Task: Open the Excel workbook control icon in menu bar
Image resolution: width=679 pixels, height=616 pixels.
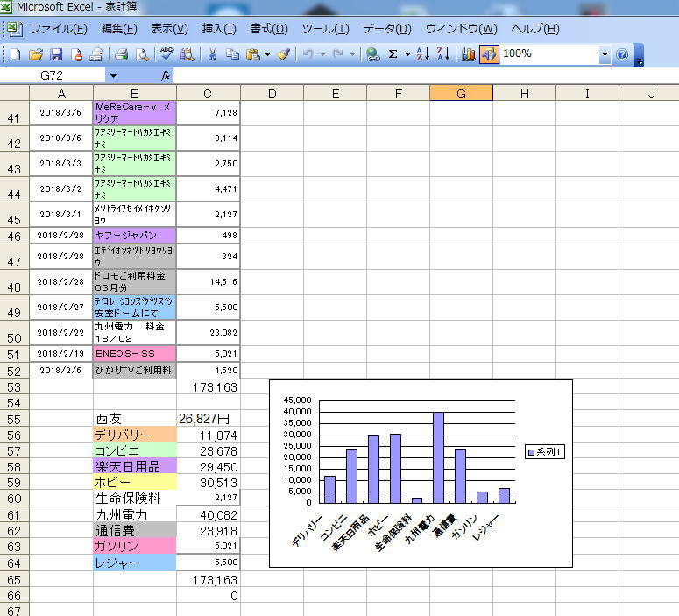Action: point(15,29)
